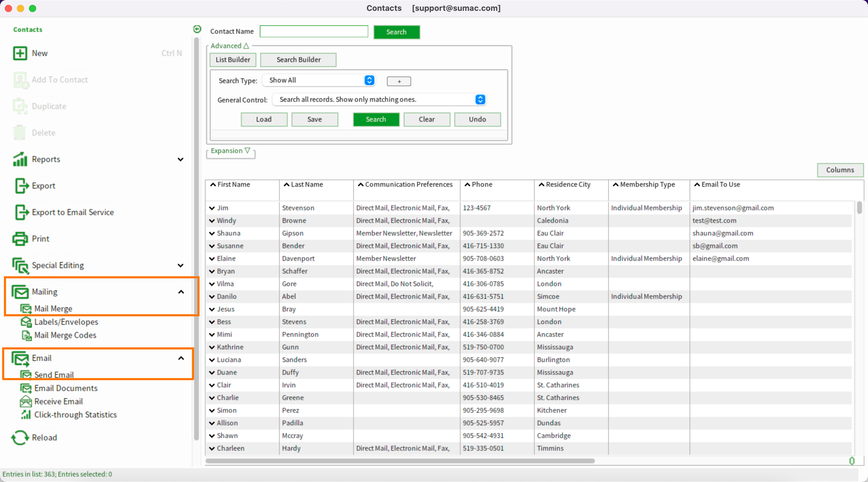Click the Reload circular arrows icon
The image size is (868, 482).
click(20, 437)
